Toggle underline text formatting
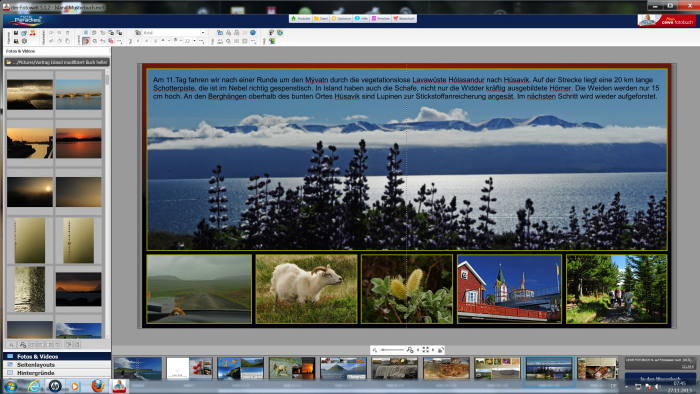 tap(155, 41)
